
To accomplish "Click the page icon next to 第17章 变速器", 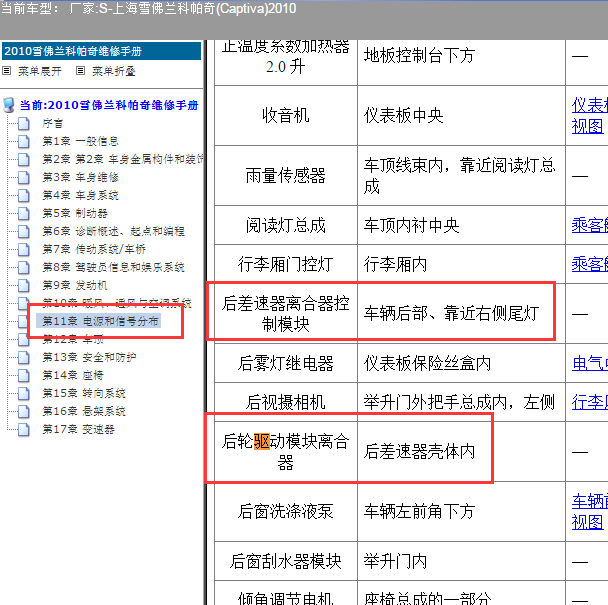I will click(24, 429).
